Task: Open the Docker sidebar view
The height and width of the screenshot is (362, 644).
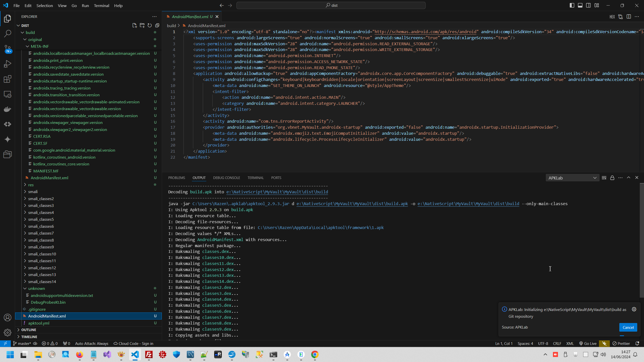Action: 8,109
